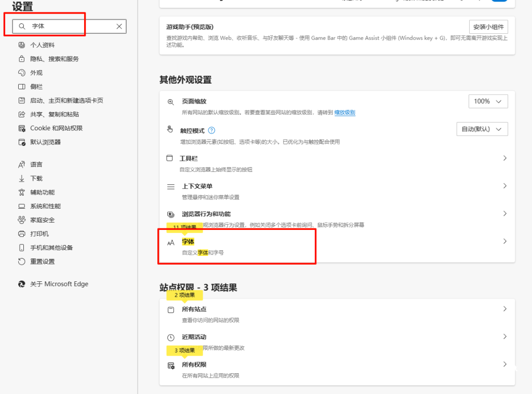
Task: Click the Cookie 和网站权限 icon
Action: click(22, 128)
